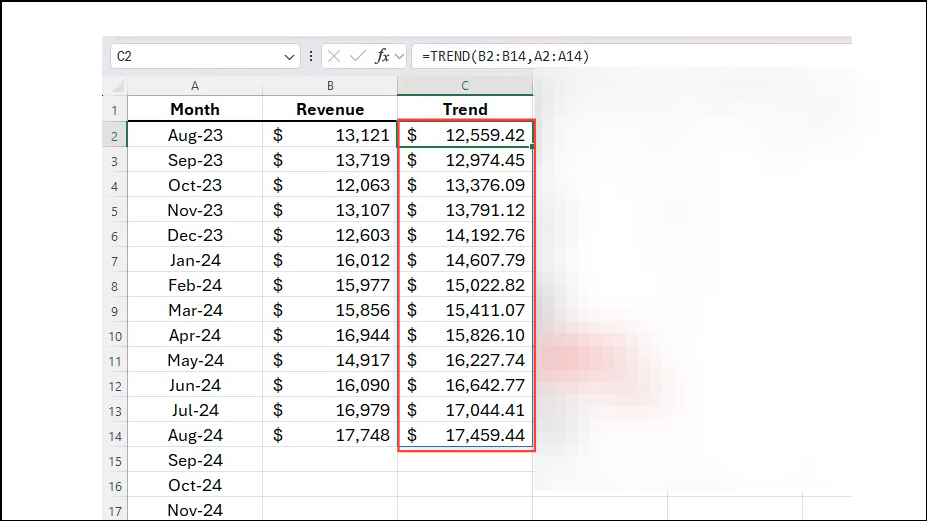Click revenue cell showing 16,979
The width and height of the screenshot is (927, 521).
330,410
